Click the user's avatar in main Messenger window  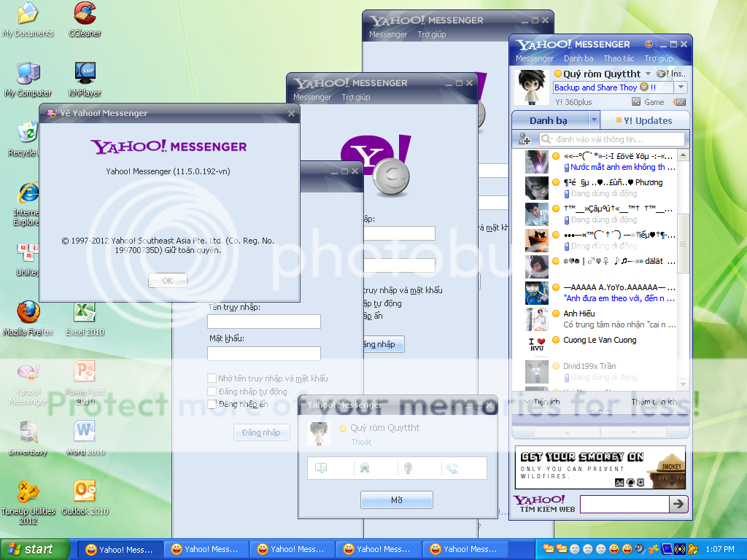click(532, 87)
